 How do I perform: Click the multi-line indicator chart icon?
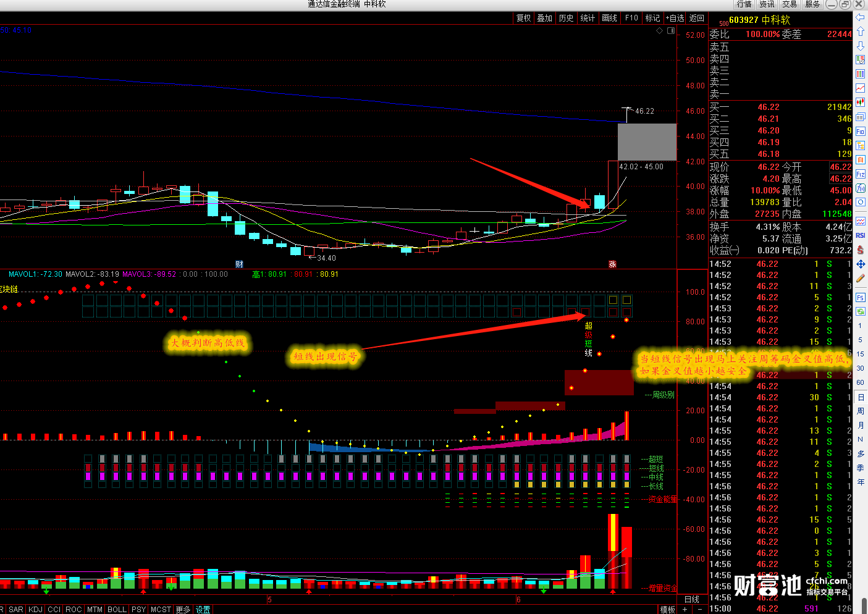click(860, 221)
